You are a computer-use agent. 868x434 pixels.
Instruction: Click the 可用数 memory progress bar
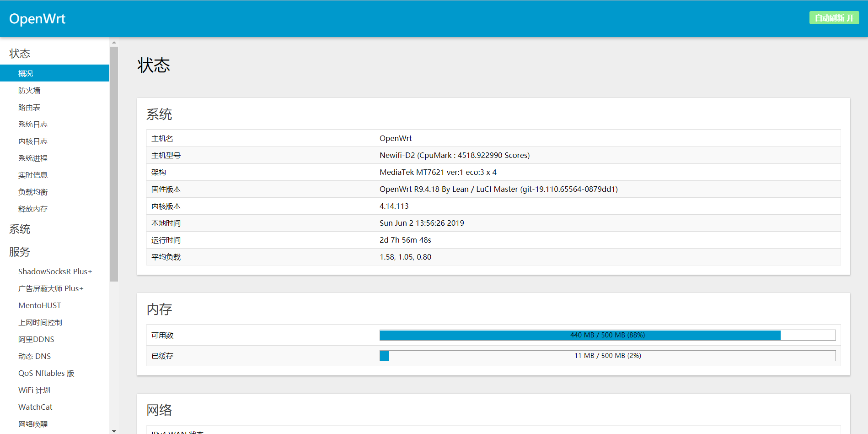pyautogui.click(x=607, y=335)
